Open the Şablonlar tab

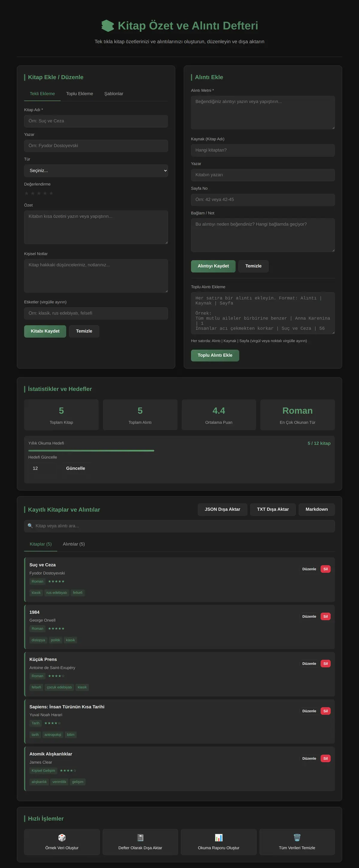point(114,94)
